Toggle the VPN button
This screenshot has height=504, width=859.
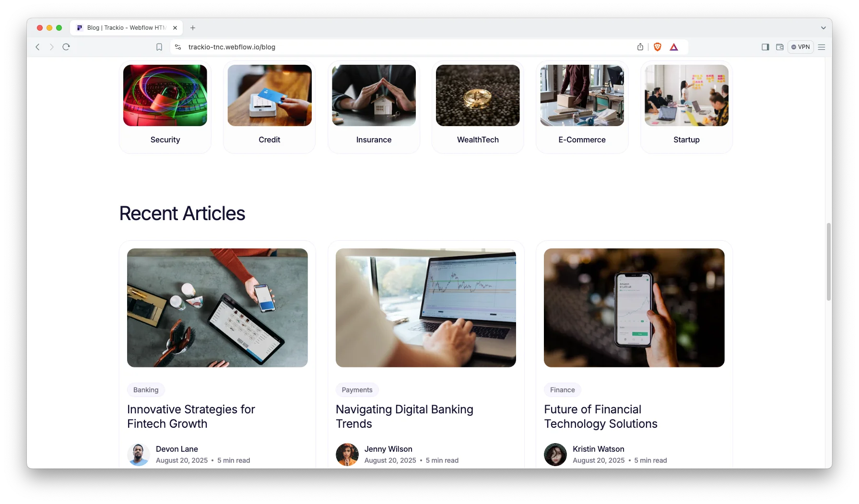800,47
